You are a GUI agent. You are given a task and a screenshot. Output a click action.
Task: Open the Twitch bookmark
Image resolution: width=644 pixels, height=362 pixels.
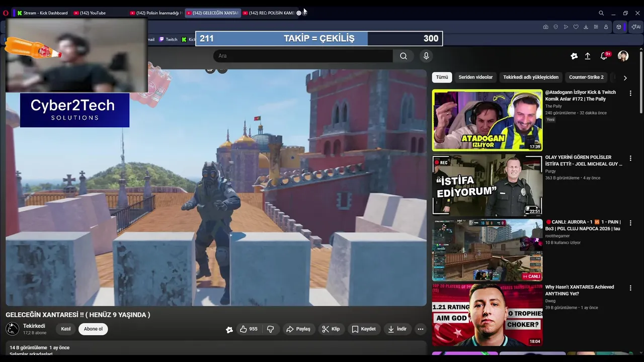tap(168, 39)
